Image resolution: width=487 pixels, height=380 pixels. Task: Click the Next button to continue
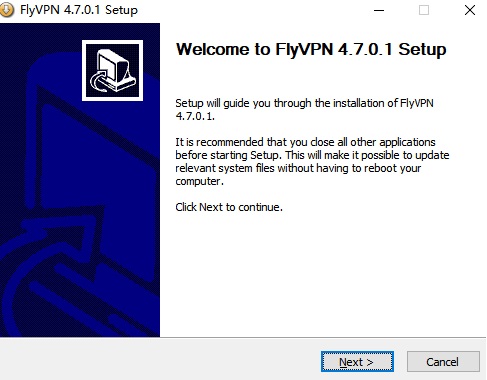point(357,362)
